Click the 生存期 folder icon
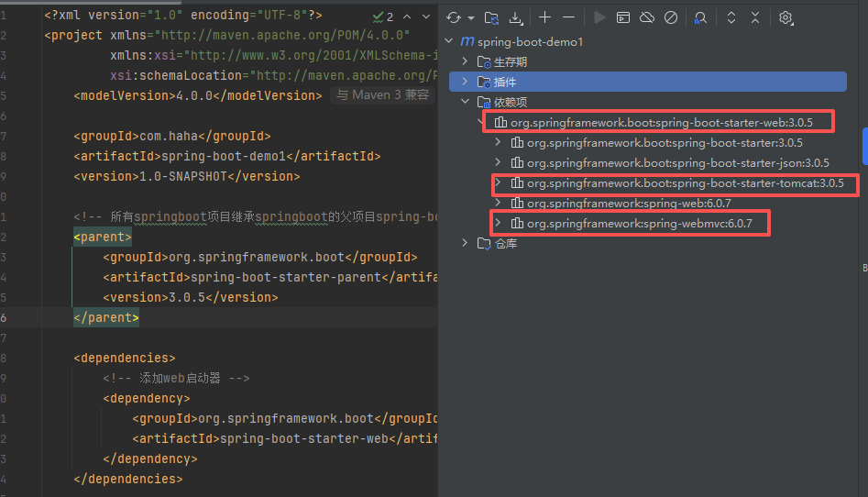Viewport: 868px width, 497px height. pyautogui.click(x=484, y=61)
